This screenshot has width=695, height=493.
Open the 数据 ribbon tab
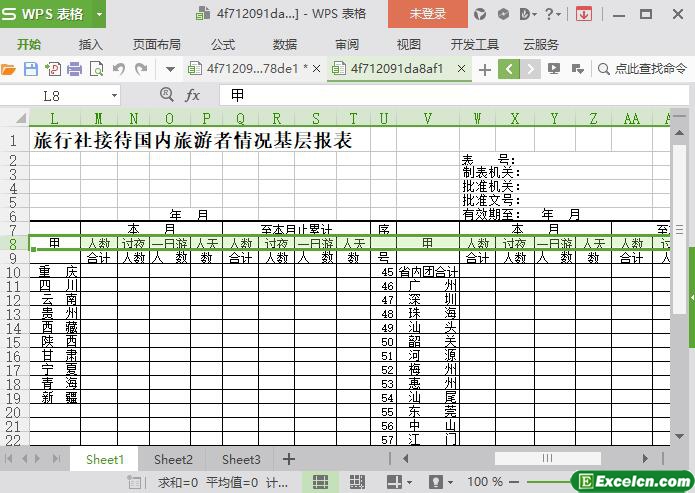click(285, 44)
